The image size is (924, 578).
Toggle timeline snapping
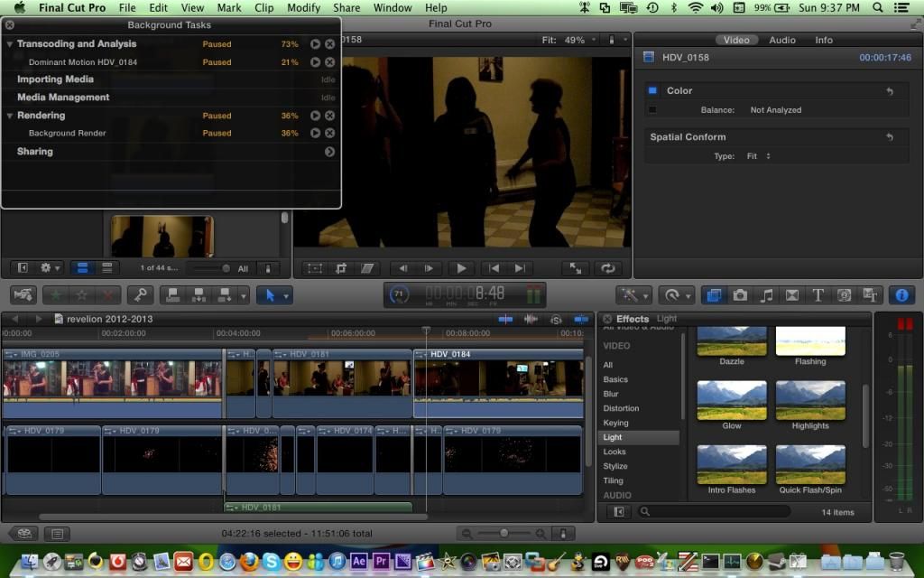581,319
